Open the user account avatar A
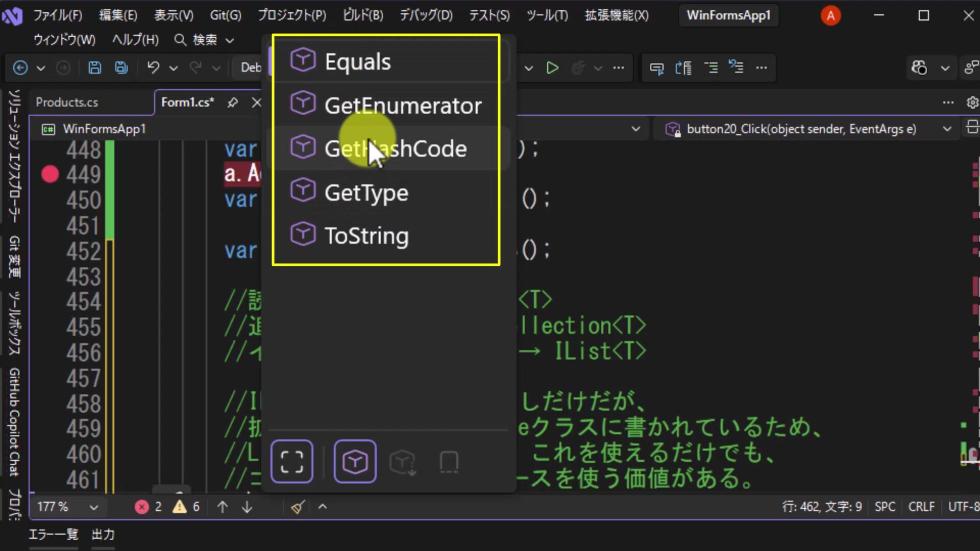The height and width of the screenshot is (551, 980). click(x=830, y=16)
